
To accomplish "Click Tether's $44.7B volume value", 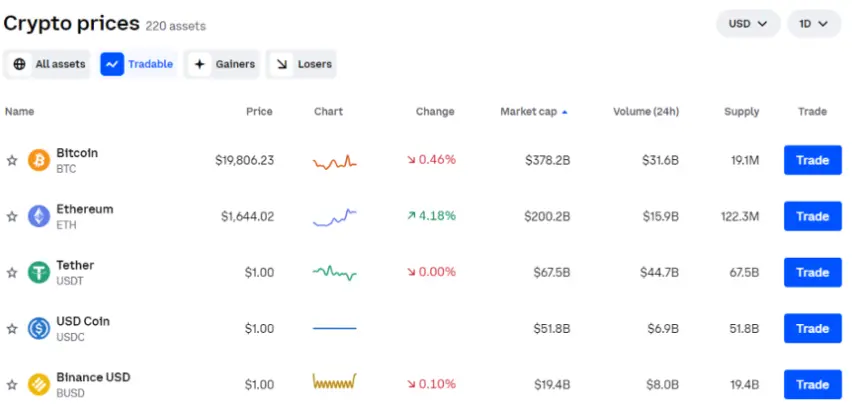I will tap(659, 272).
